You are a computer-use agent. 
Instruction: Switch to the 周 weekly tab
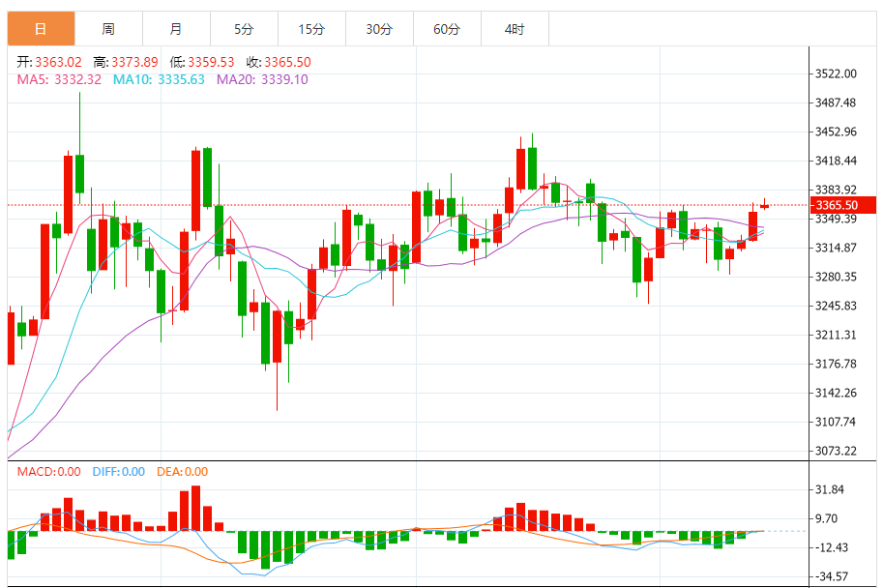[x=108, y=29]
